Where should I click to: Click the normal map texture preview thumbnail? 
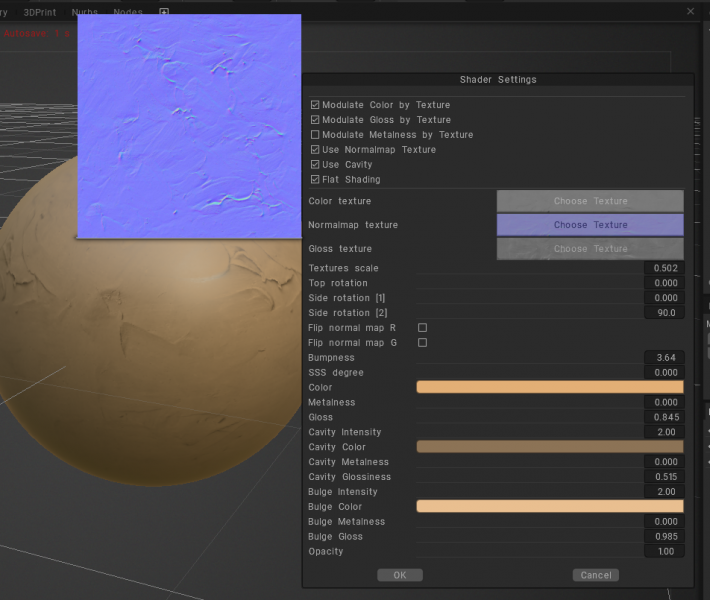[x=189, y=126]
